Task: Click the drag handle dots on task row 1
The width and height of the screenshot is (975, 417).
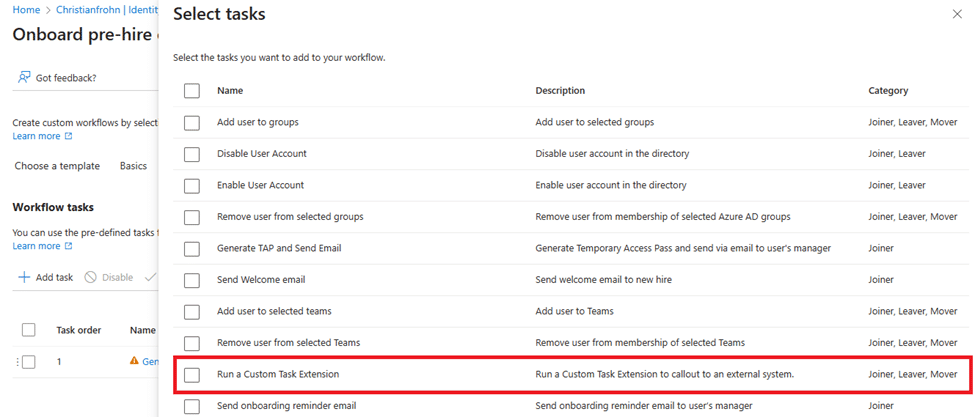Action: coord(18,362)
